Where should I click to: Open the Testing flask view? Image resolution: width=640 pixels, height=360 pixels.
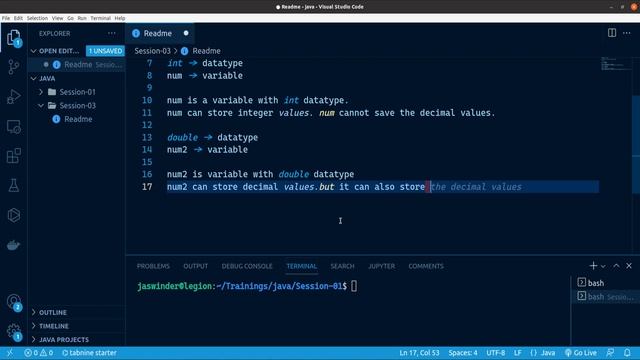13,185
